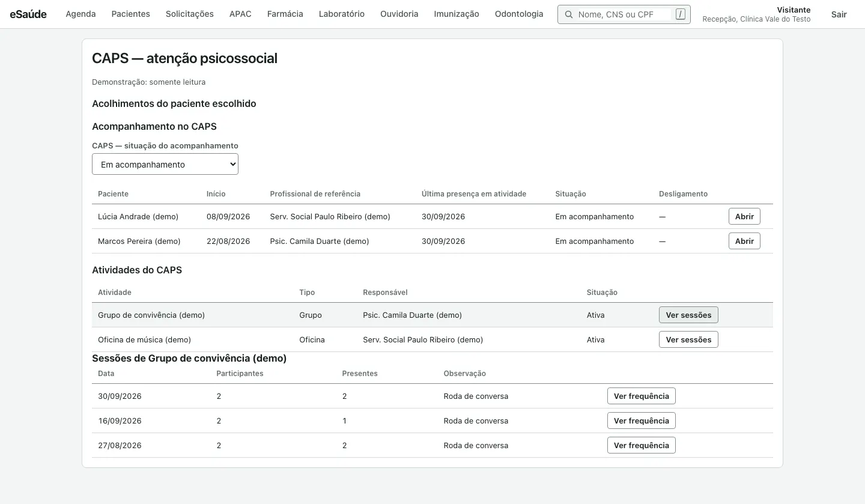Image resolution: width=865 pixels, height=504 pixels.
Task: Open the CAPS situação do acompanhamento dropdown
Action: coord(165,164)
